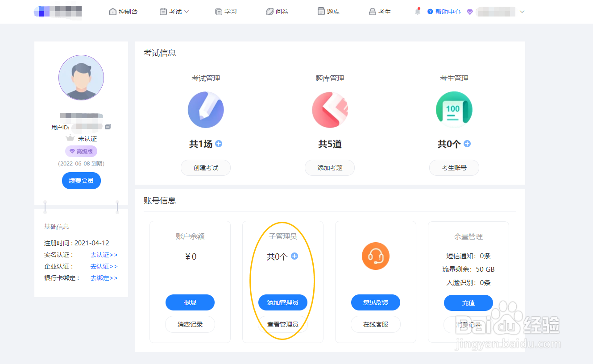
Task: Select the 考试管理 pencil icon
Action: pyautogui.click(x=206, y=109)
